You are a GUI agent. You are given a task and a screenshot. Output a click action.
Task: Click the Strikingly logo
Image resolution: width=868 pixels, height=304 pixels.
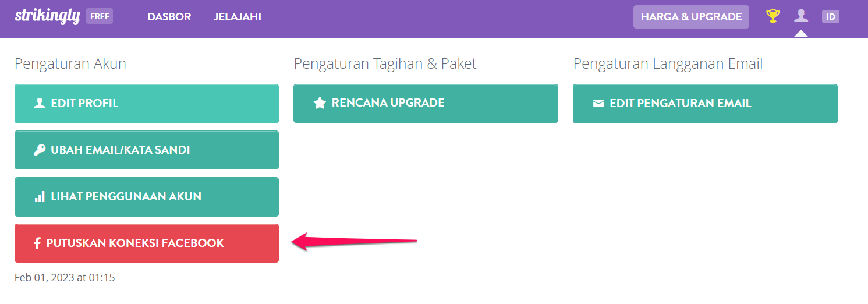pos(47,16)
